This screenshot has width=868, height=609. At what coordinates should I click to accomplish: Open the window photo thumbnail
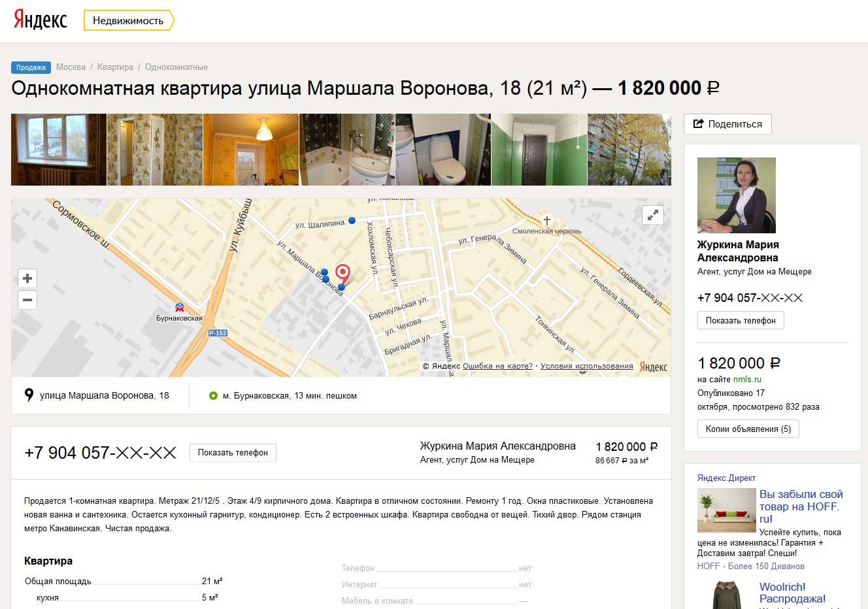pyautogui.click(x=59, y=150)
